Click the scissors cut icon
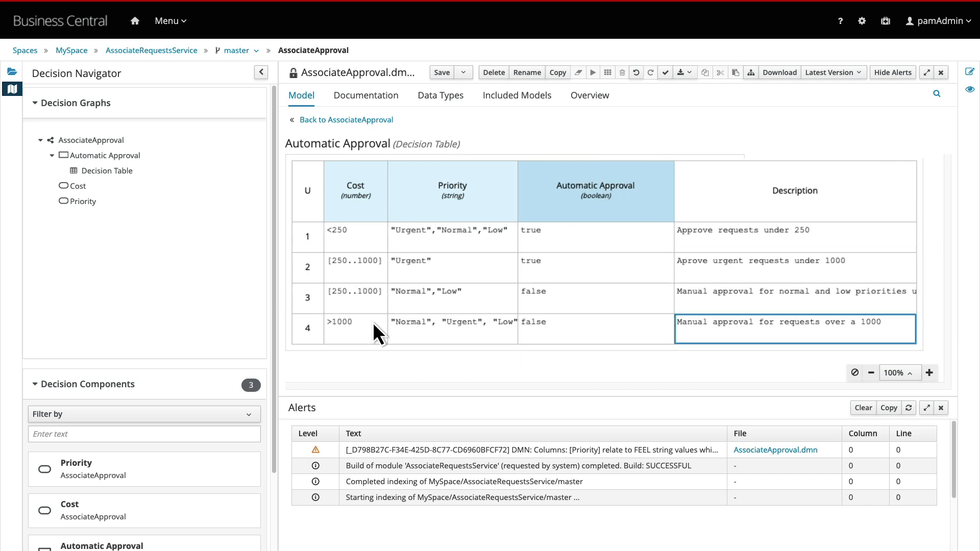 pos(720,72)
